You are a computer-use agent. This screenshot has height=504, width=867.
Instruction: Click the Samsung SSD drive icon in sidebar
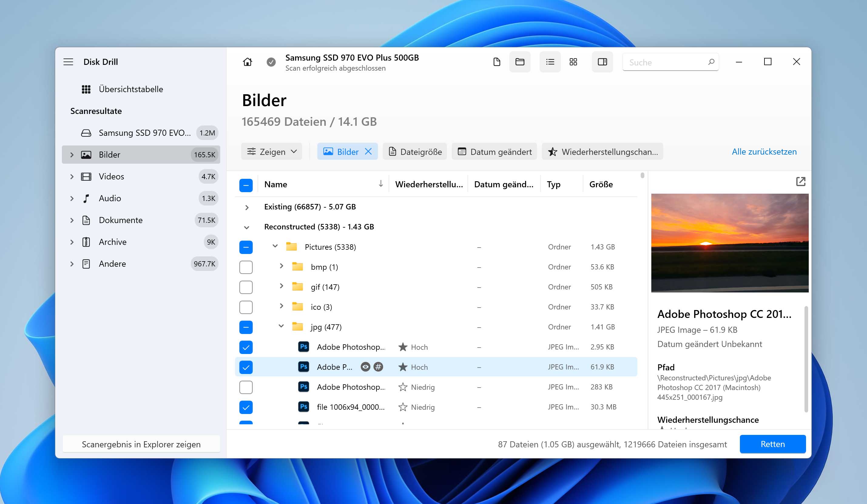(x=86, y=133)
